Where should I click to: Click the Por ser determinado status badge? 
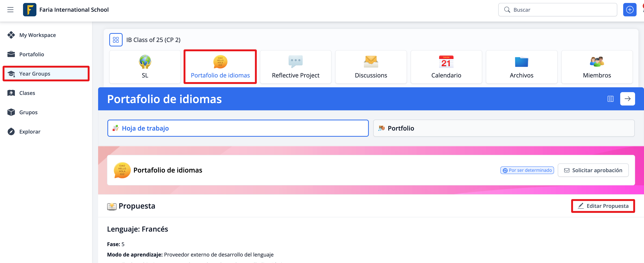coord(527,170)
